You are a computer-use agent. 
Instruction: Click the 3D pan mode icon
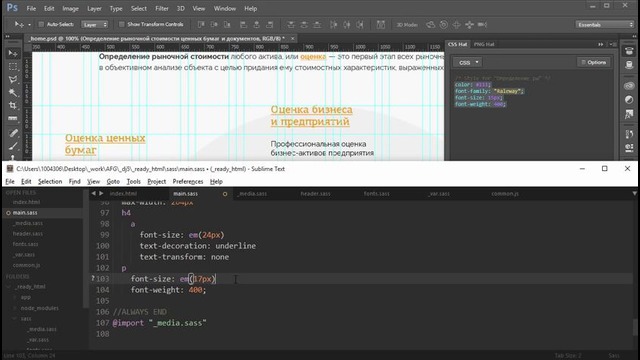pyautogui.click(x=457, y=24)
